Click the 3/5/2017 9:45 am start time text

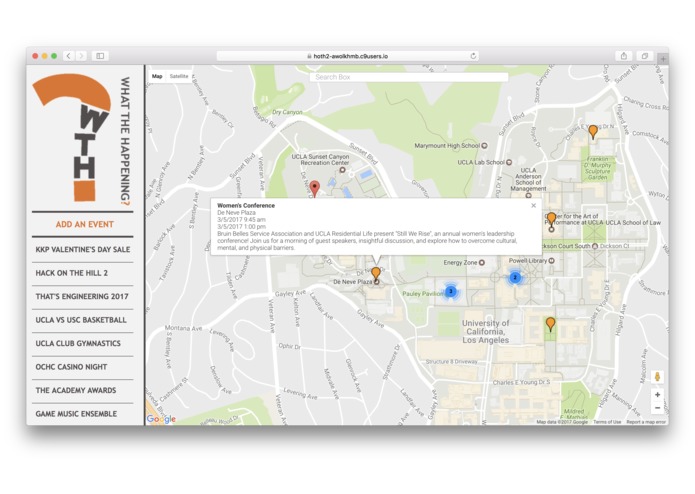coord(241,219)
